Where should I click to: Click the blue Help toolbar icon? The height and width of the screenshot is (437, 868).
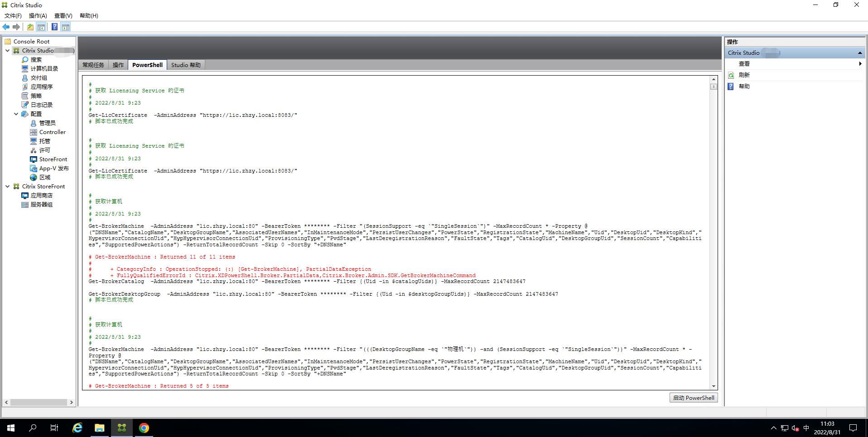coord(54,27)
